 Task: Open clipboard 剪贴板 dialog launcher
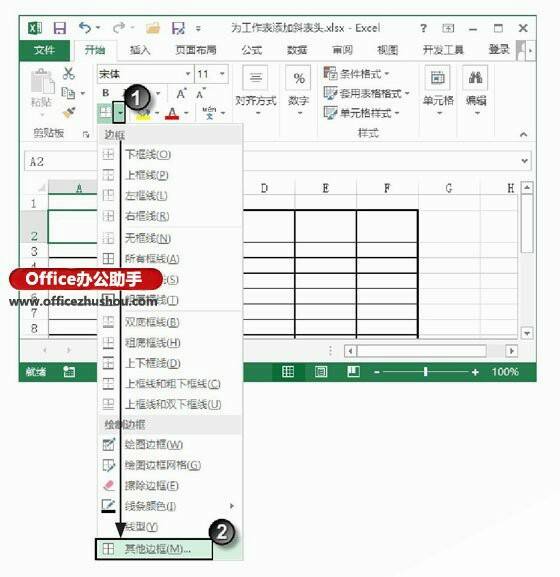coord(86,134)
